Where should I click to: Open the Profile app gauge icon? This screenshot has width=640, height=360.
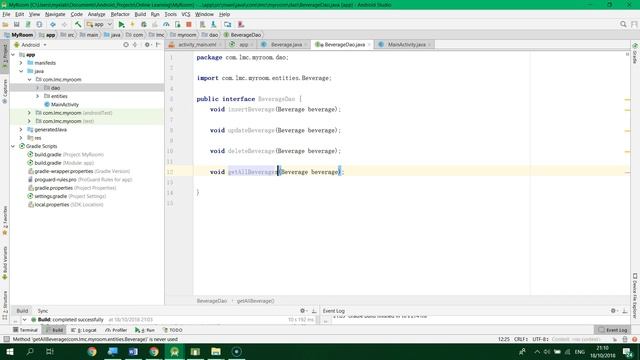(166, 24)
